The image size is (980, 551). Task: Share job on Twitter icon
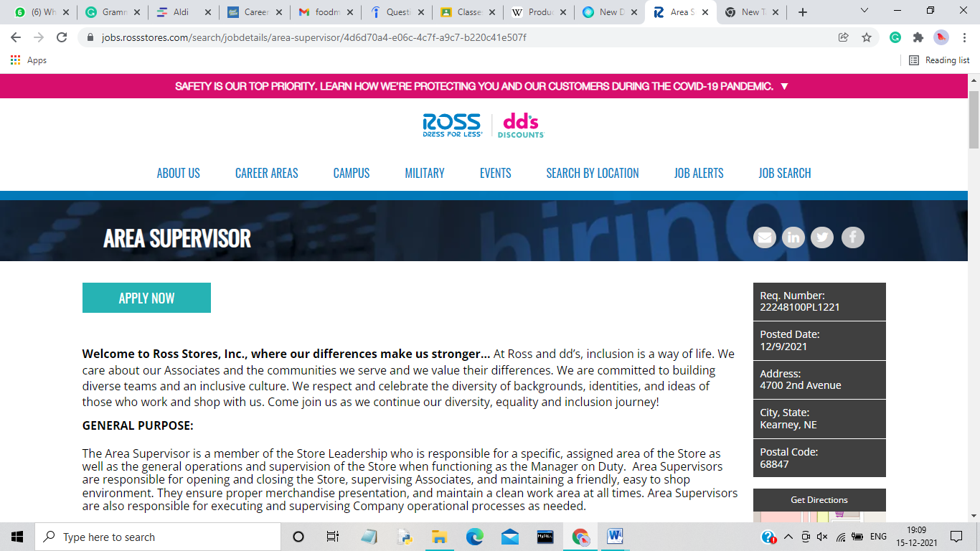tap(822, 237)
